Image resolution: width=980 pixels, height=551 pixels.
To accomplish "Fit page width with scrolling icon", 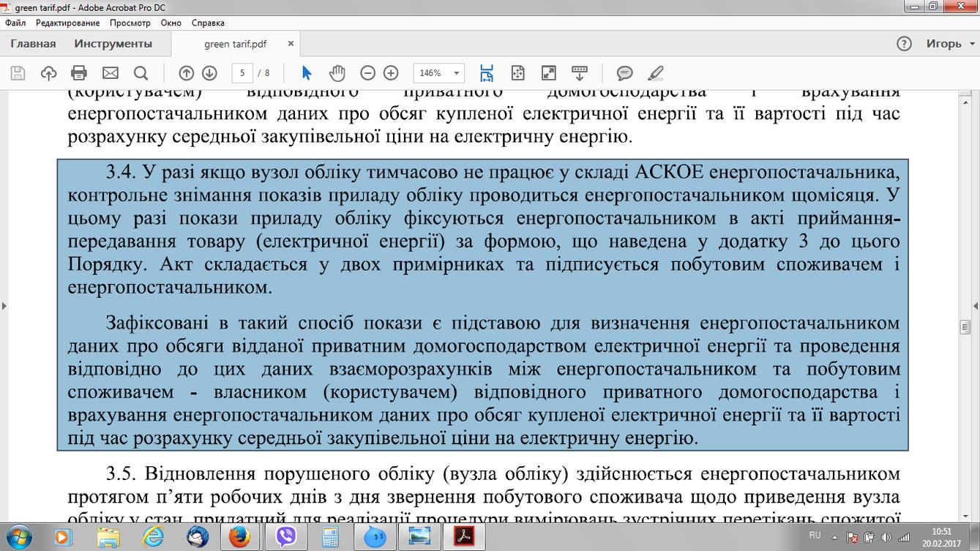I will point(487,73).
